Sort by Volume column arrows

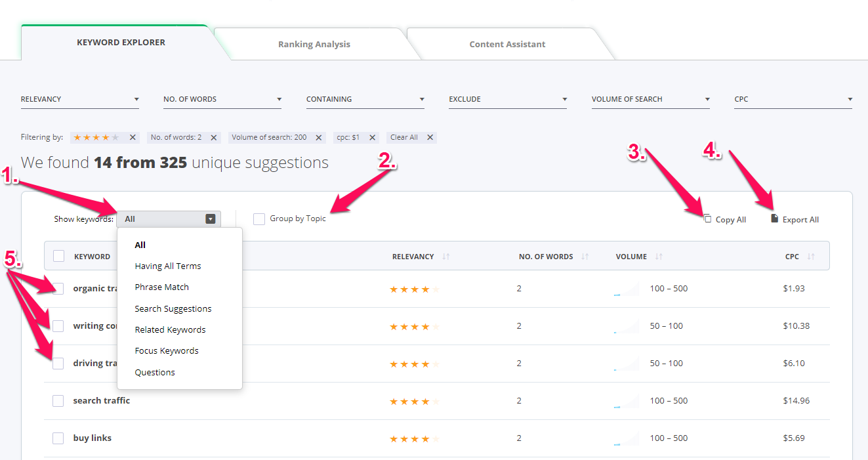coord(659,257)
